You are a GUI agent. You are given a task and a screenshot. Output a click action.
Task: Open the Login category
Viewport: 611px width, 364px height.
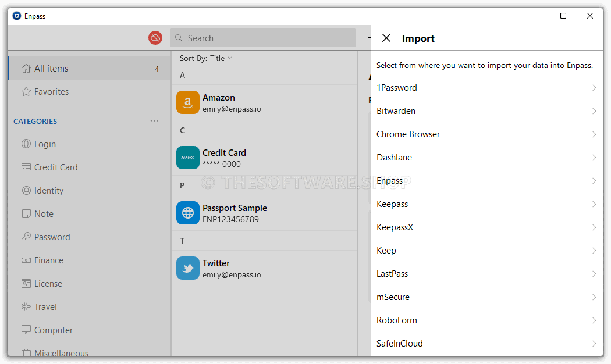pyautogui.click(x=89, y=144)
